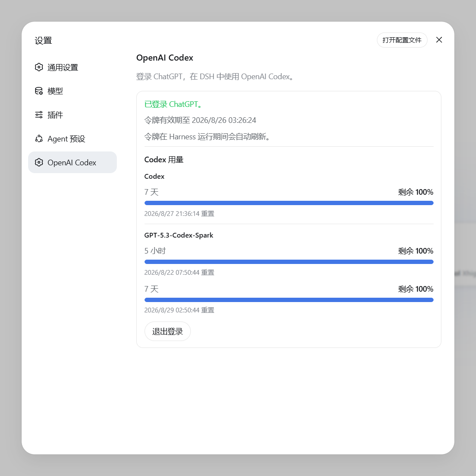Select OpenAI Codex in the sidebar
Image resolution: width=476 pixels, height=476 pixels.
(72, 162)
